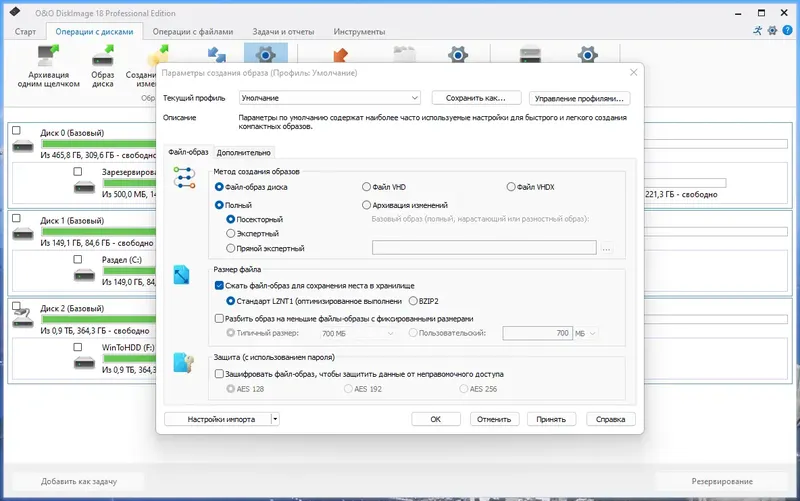Enable splitting image into smaller files
This screenshot has width=800, height=501.
(219, 318)
